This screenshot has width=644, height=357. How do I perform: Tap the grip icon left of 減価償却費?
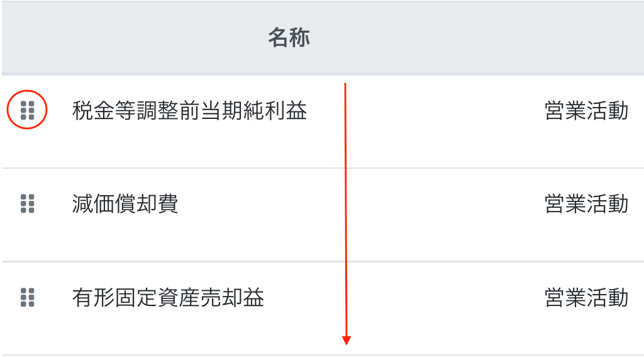pos(27,203)
